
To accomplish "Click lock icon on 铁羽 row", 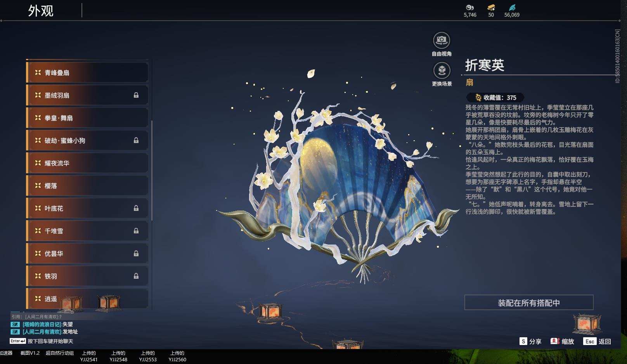I will click(136, 276).
